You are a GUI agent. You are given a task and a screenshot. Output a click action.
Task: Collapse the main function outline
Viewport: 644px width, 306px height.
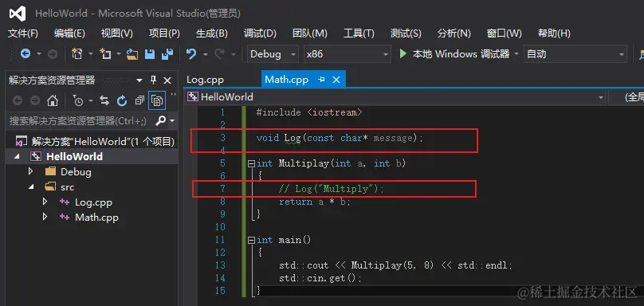tap(251, 240)
